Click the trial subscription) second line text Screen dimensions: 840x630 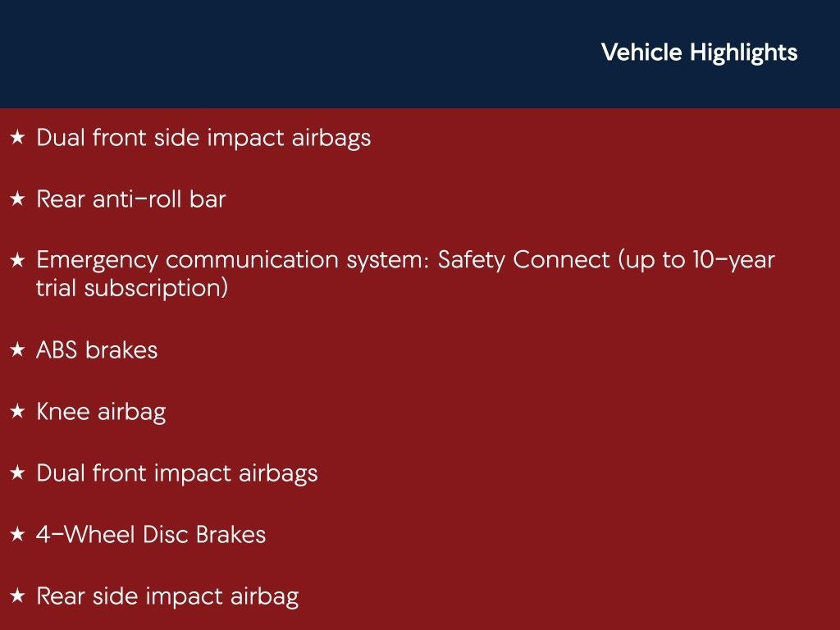pyautogui.click(x=132, y=289)
